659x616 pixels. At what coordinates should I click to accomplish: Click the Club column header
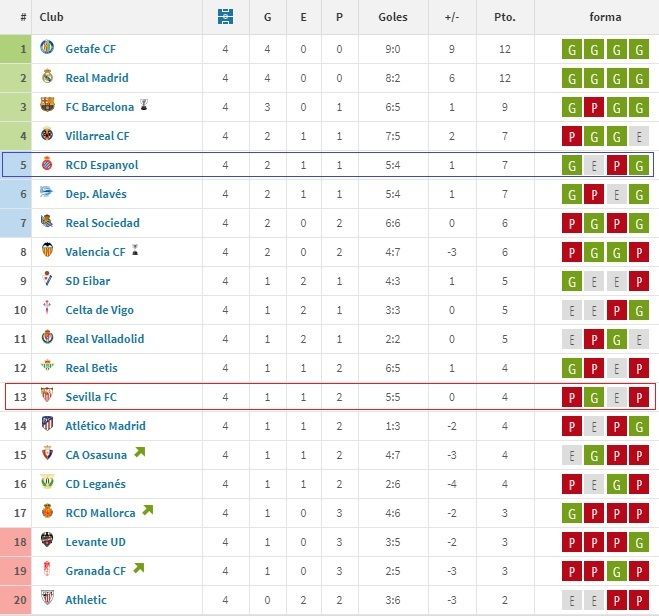[x=51, y=17]
